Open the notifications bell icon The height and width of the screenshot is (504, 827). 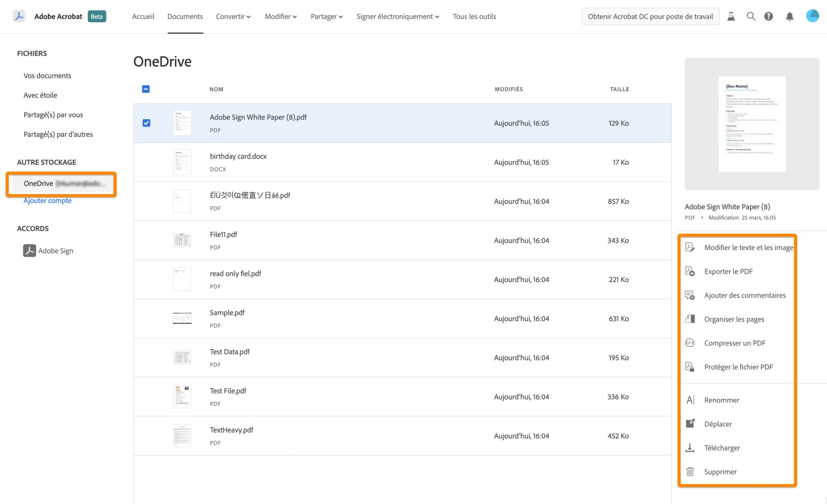click(790, 16)
